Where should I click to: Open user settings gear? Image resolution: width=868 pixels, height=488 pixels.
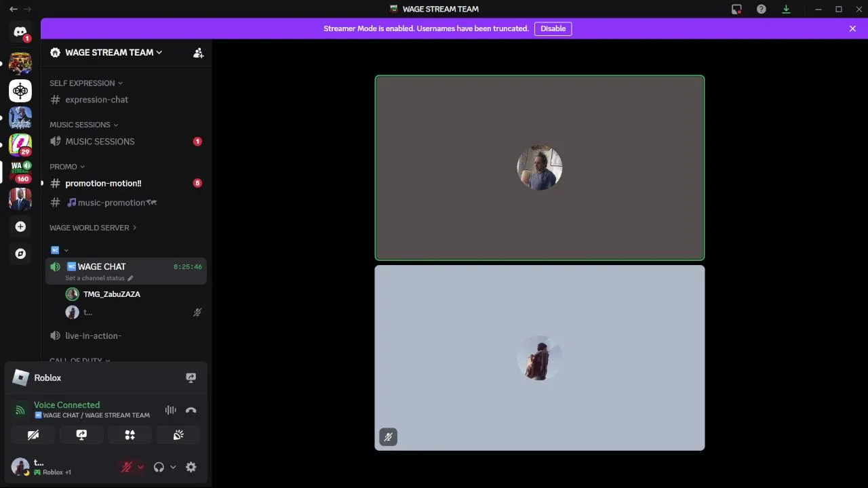[x=191, y=467]
